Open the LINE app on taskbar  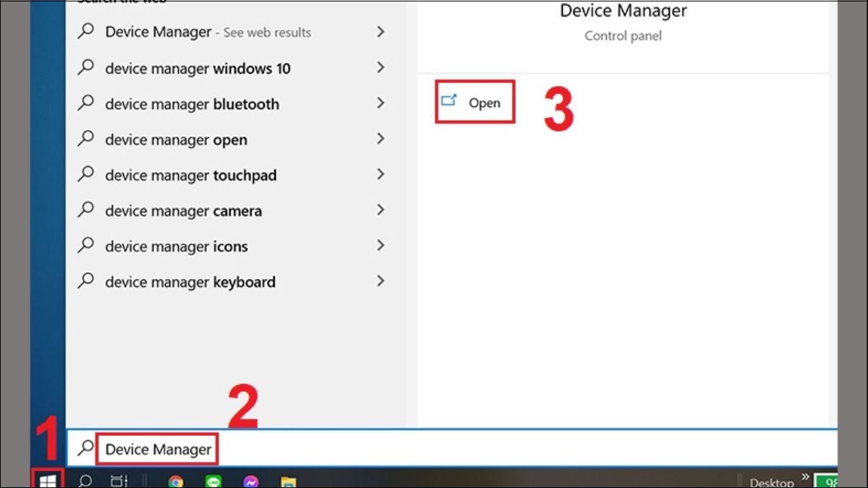[213, 481]
